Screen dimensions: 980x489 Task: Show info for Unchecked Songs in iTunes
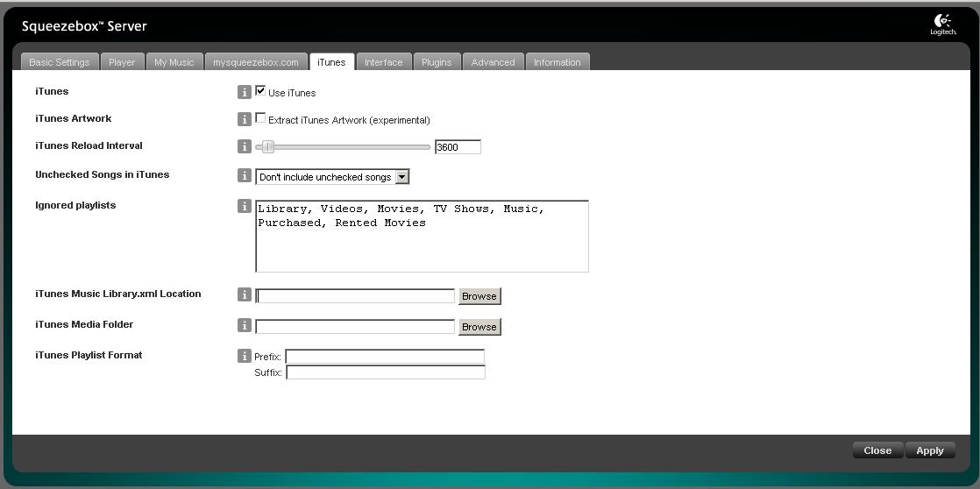[245, 176]
